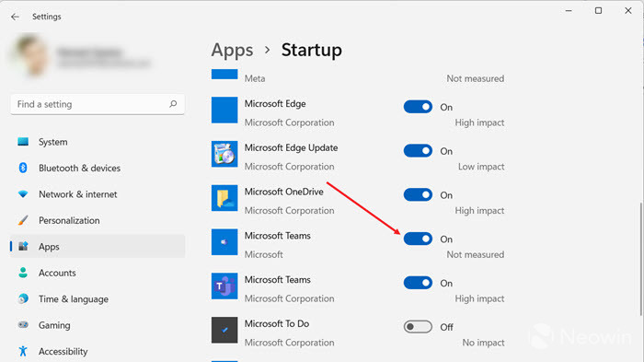Click the Microsoft Edge Update label
This screenshot has width=644, height=362.
pos(292,147)
